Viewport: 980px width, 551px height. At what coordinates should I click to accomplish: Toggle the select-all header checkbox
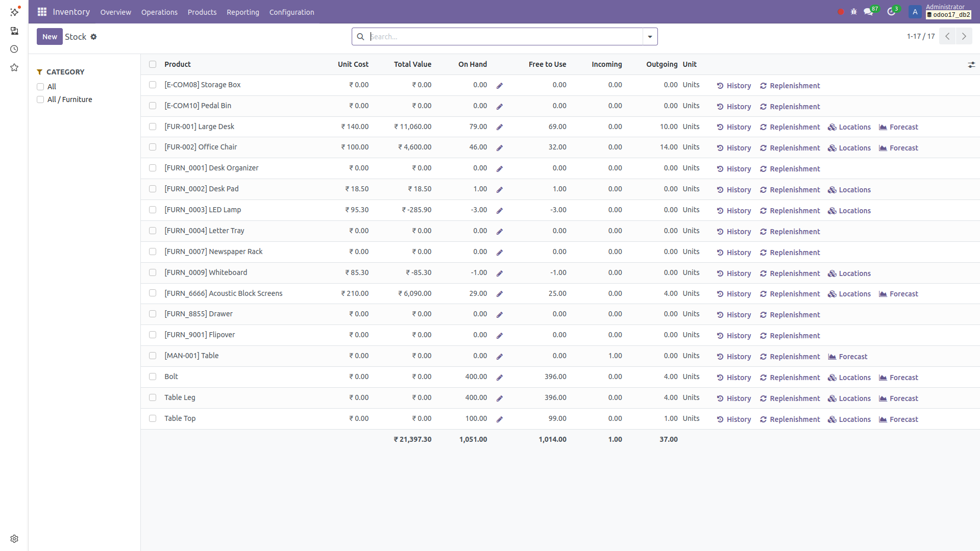[153, 64]
